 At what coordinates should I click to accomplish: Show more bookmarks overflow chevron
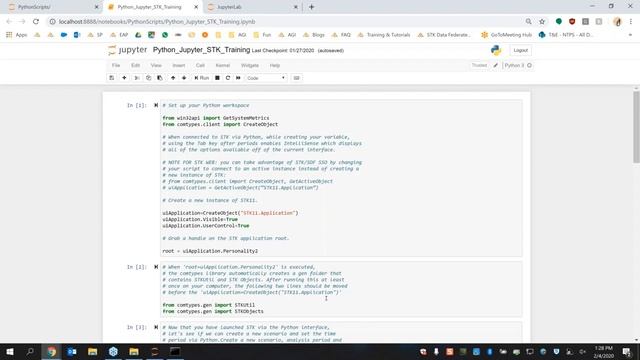pos(630,35)
